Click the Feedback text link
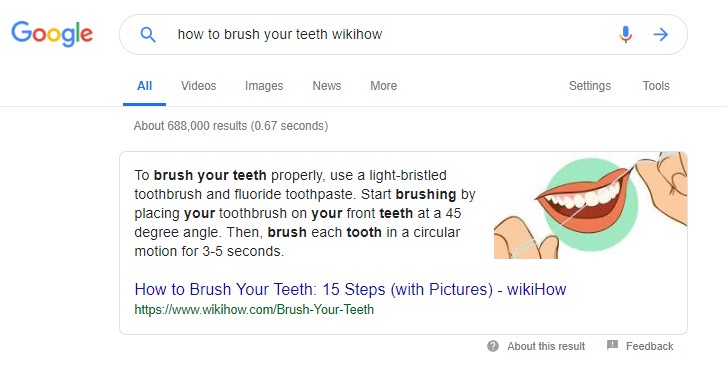Image resolution: width=727 pixels, height=368 pixels. click(650, 346)
